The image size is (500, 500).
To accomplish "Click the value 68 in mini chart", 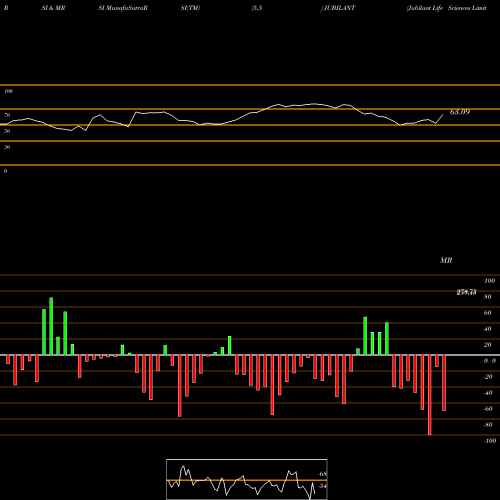I will pyautogui.click(x=323, y=474).
